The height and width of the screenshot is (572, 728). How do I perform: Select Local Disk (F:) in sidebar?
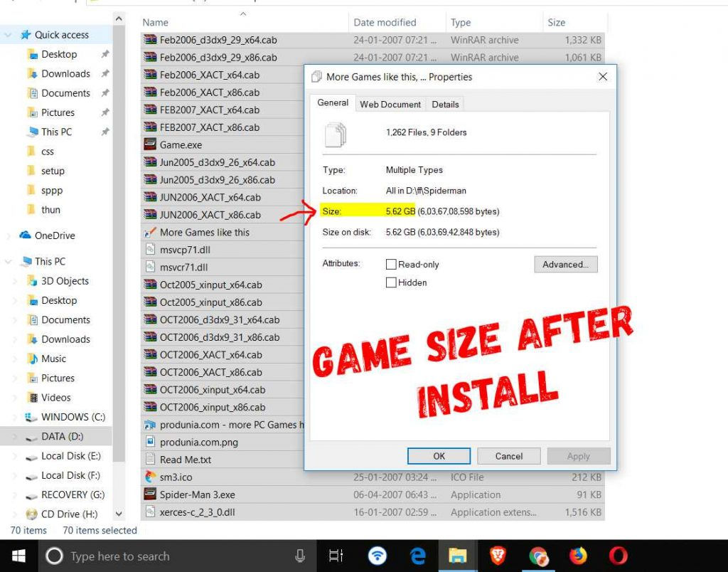tap(70, 475)
